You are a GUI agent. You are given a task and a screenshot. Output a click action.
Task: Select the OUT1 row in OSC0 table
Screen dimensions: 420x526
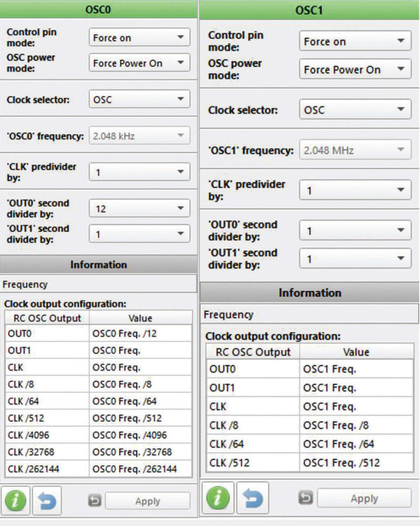(99, 350)
